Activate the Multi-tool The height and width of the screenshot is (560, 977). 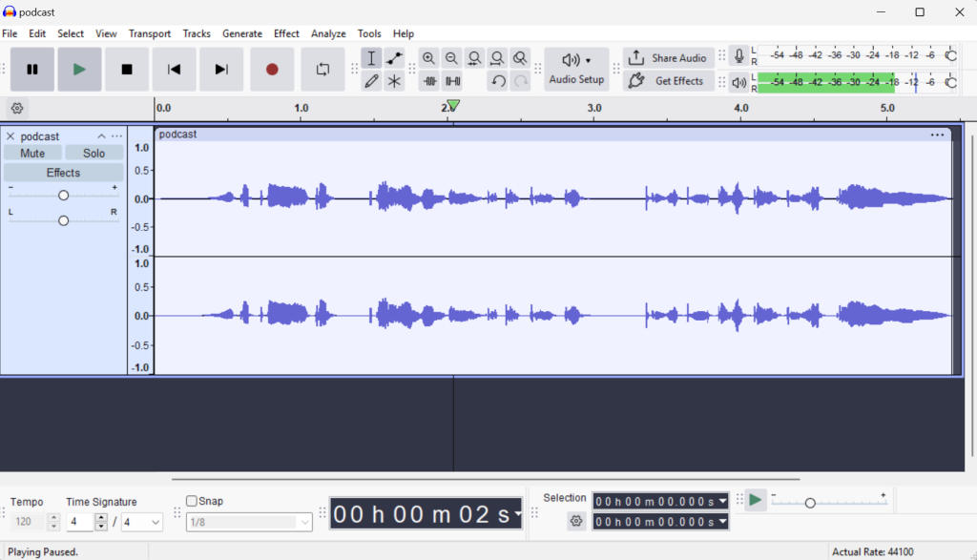pos(394,80)
